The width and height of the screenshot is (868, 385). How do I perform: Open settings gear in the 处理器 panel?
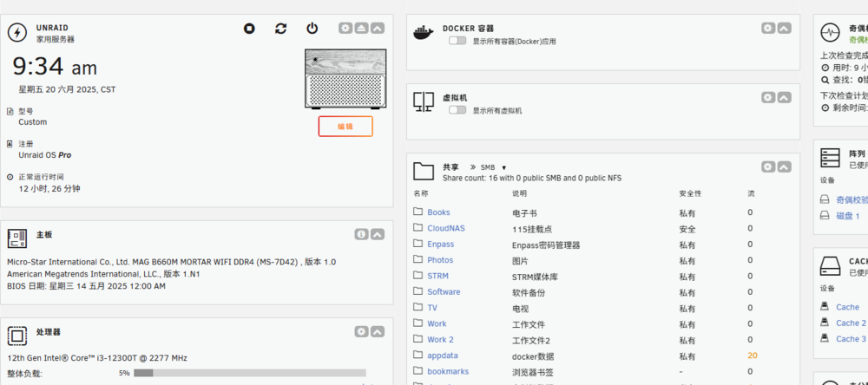[x=361, y=331]
